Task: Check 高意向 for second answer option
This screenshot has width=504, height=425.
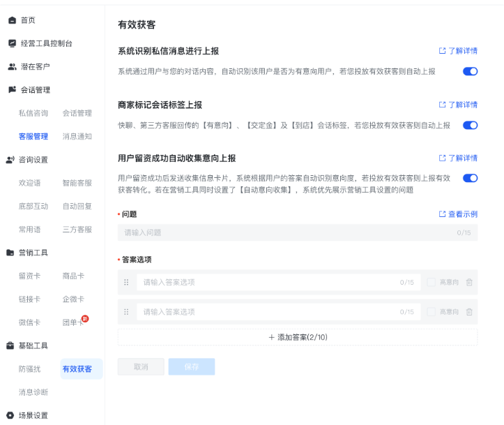Action: click(x=431, y=312)
